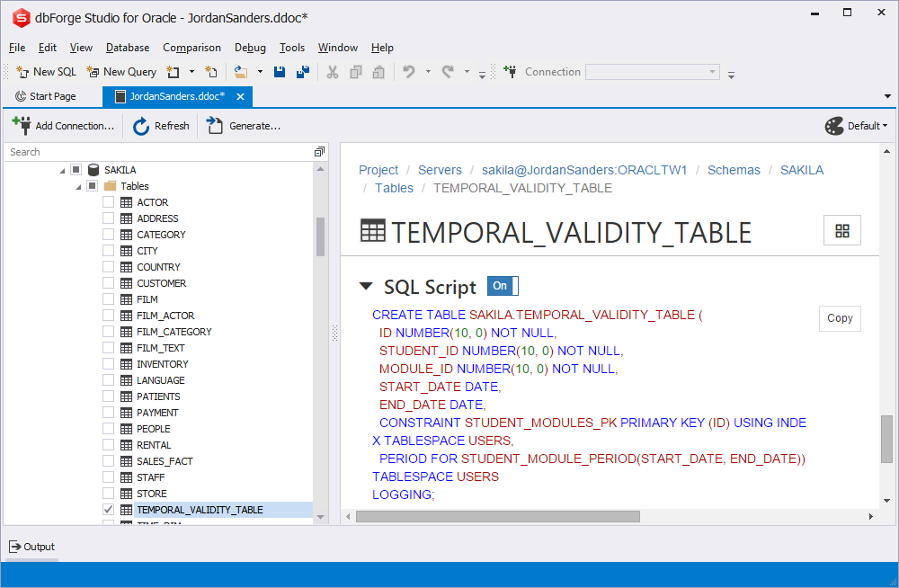Select the INVENTORY table in the tree

pos(162,364)
